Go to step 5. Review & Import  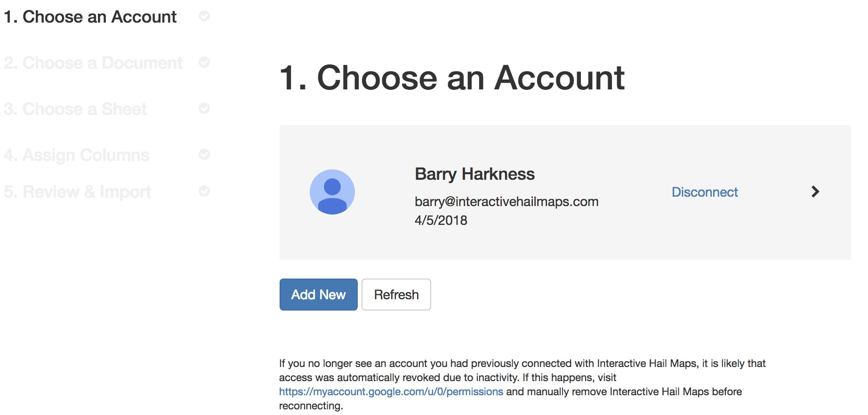(x=78, y=192)
